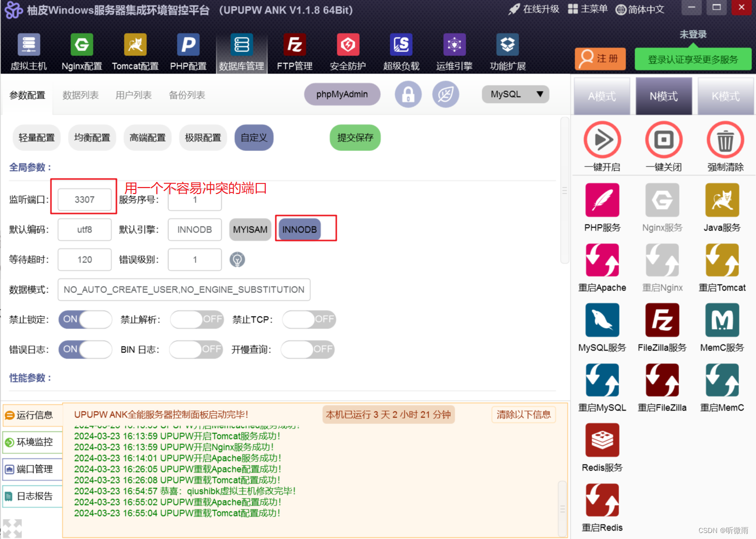Click 登录认证享受更多服务 login button
This screenshot has width=756, height=539.
pyautogui.click(x=693, y=59)
